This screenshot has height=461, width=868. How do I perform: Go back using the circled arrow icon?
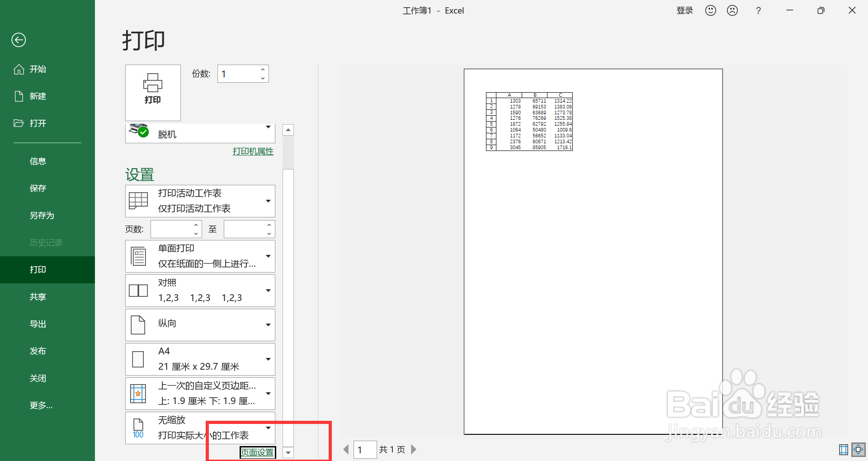(19, 40)
